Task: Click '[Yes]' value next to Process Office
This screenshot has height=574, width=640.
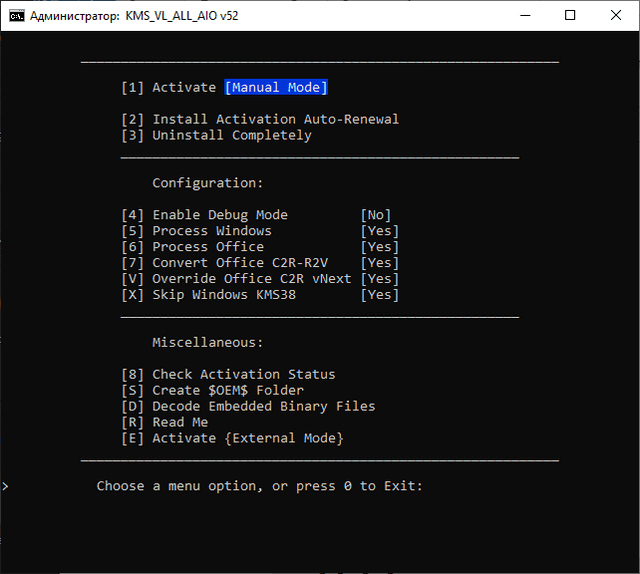Action: click(380, 247)
